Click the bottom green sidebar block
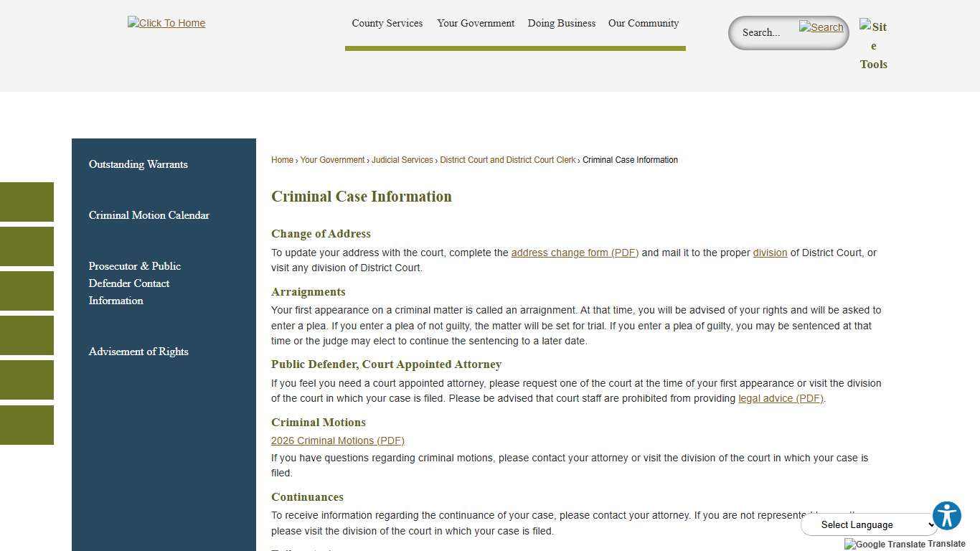The image size is (980, 551). pyautogui.click(x=27, y=425)
